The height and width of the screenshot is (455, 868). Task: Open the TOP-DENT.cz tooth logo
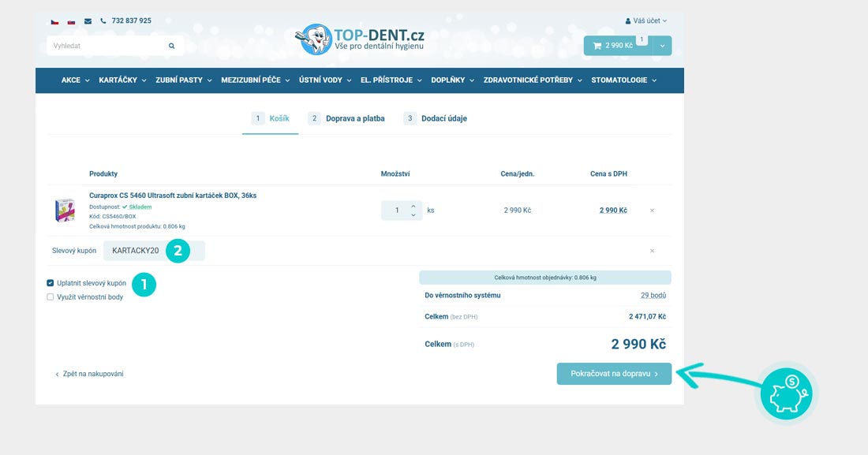pyautogui.click(x=316, y=39)
